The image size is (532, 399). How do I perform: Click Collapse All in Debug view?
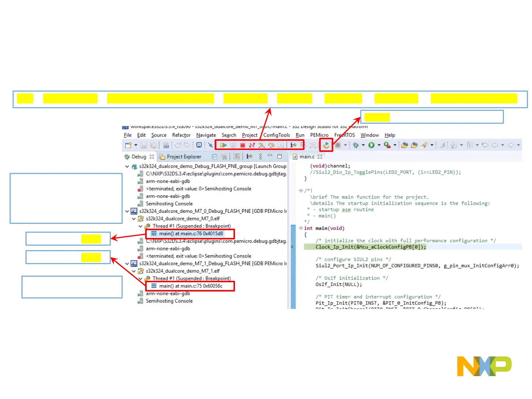click(x=215, y=157)
